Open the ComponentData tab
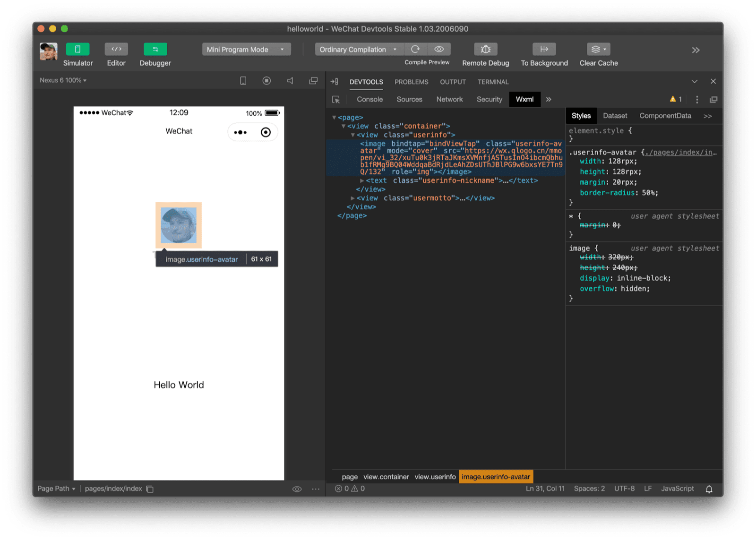This screenshot has width=756, height=540. click(x=665, y=115)
